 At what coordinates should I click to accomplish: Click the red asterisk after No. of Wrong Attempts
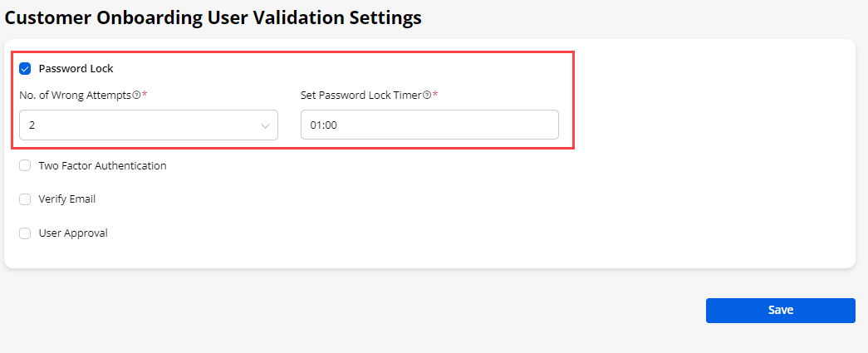tap(145, 96)
